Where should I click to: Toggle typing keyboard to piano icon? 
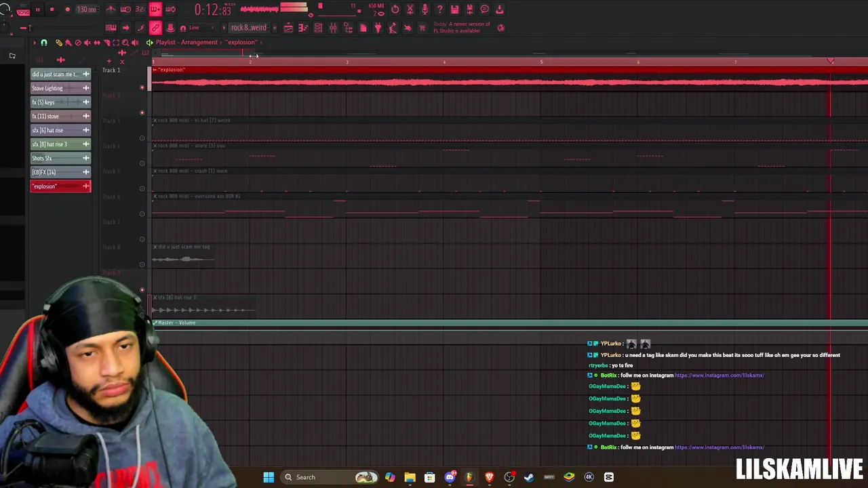111,28
